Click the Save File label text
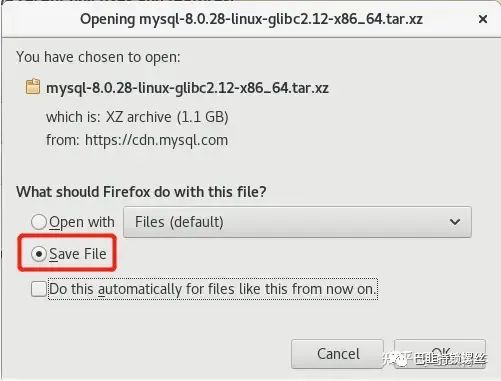Image resolution: width=501 pixels, height=381 pixels. pyautogui.click(x=78, y=254)
